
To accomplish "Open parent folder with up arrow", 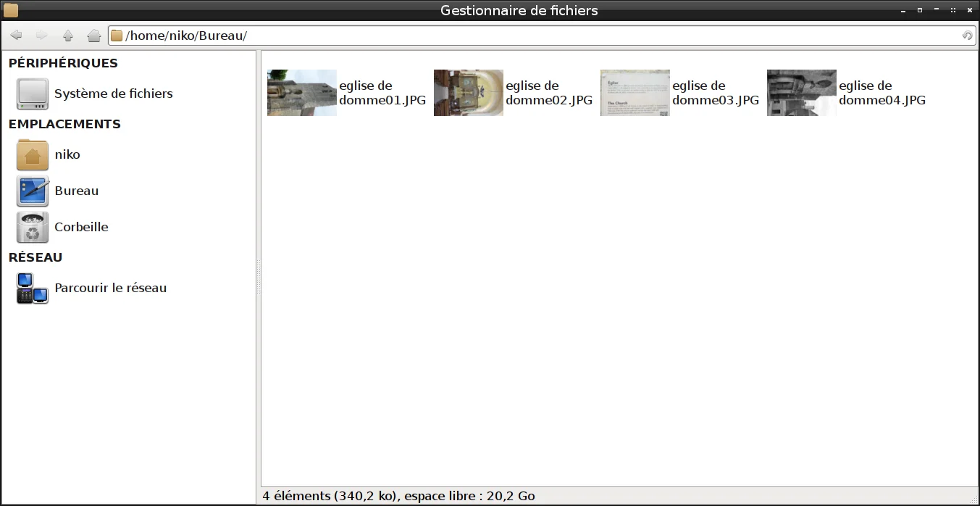I will (x=68, y=36).
